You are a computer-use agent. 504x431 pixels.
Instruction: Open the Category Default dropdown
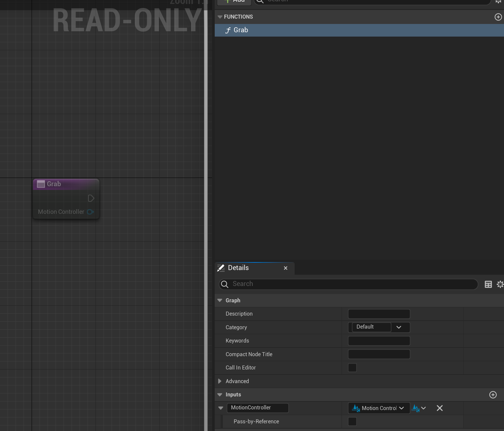point(398,327)
